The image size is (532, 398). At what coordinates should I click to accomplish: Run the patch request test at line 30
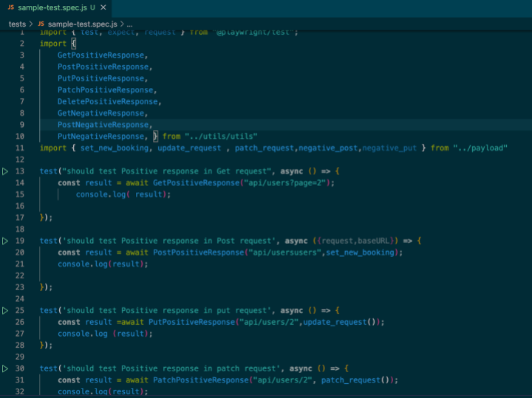pyautogui.click(x=6, y=368)
